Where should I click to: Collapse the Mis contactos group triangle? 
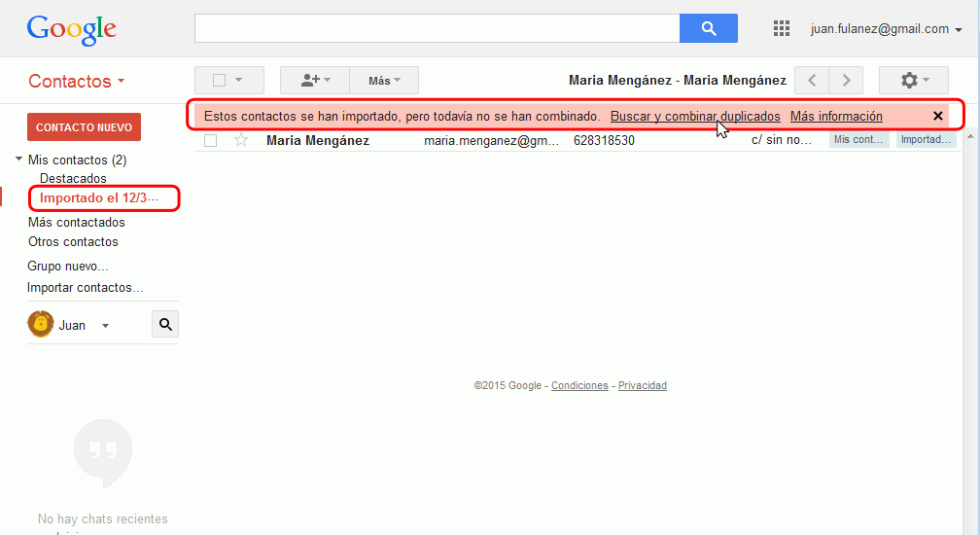tap(18, 160)
